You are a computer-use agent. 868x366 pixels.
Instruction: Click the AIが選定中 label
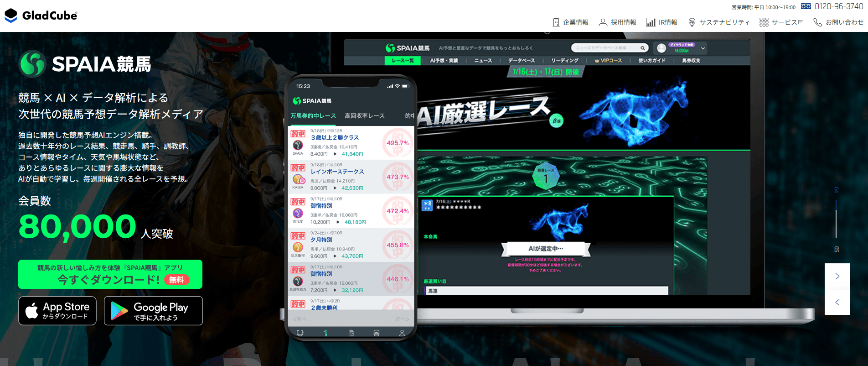(546, 249)
